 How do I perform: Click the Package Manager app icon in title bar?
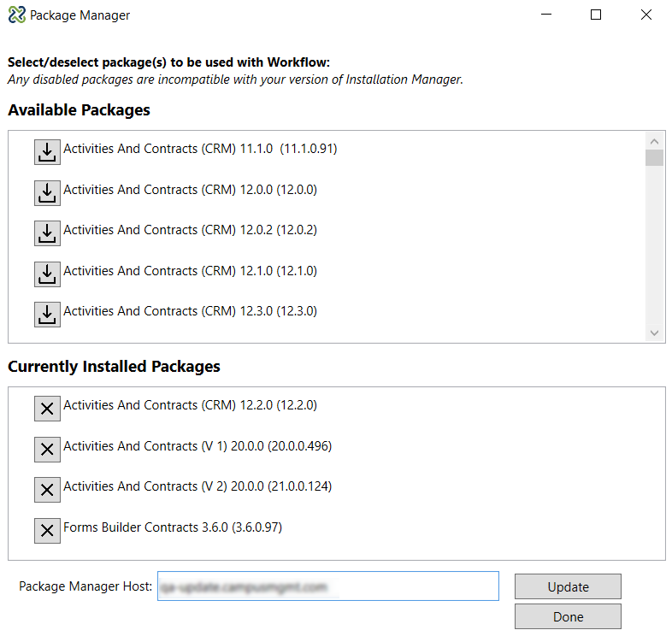[16, 15]
